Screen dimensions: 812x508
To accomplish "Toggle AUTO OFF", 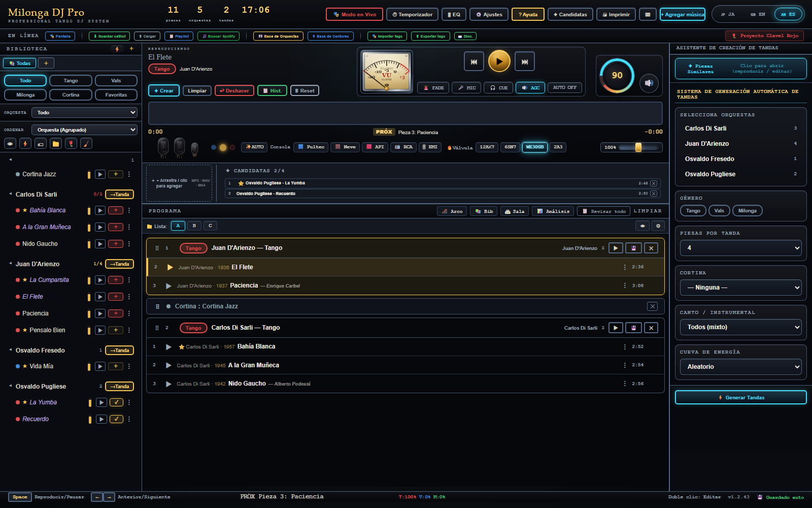I will tap(564, 87).
